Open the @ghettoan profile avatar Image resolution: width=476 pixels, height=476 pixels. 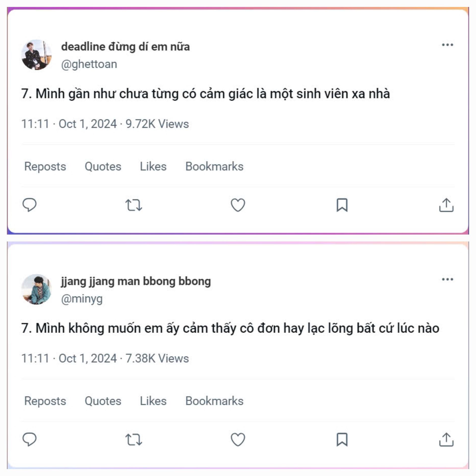coord(37,55)
